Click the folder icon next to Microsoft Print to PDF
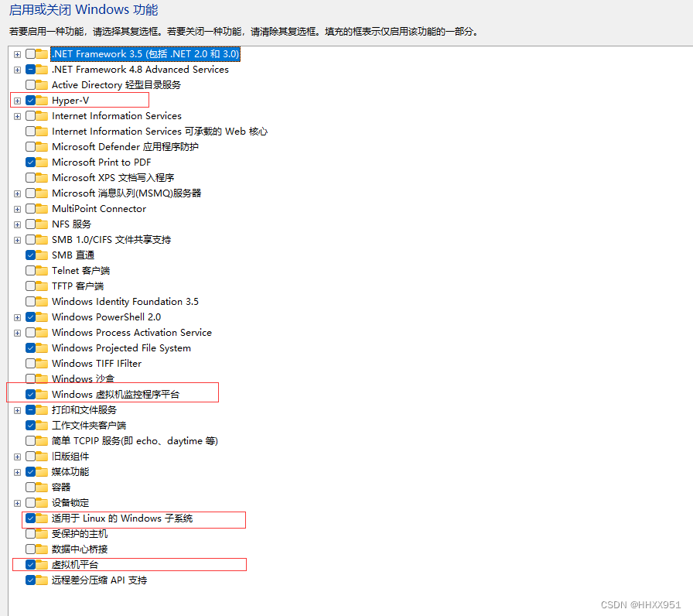This screenshot has height=616, width=693. click(40, 162)
